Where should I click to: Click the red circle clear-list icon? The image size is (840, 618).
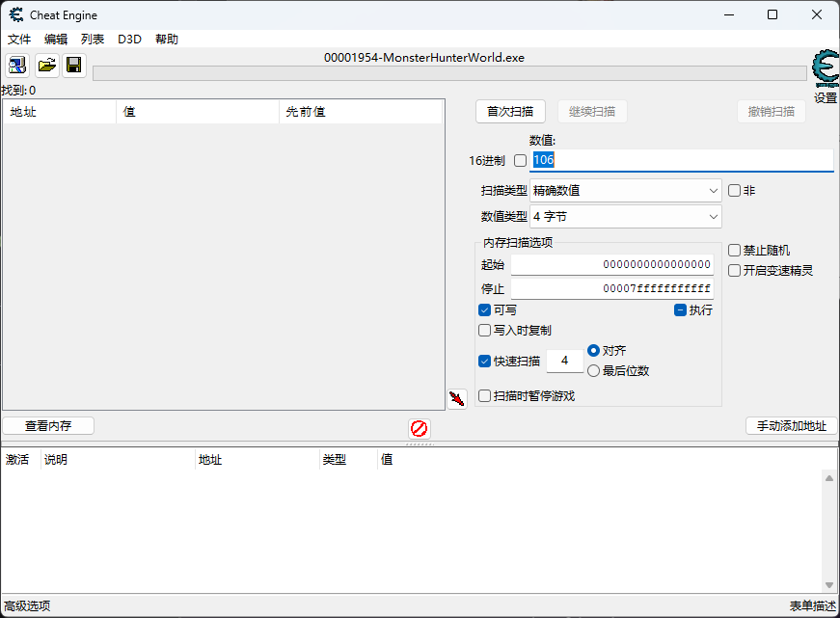click(x=419, y=428)
